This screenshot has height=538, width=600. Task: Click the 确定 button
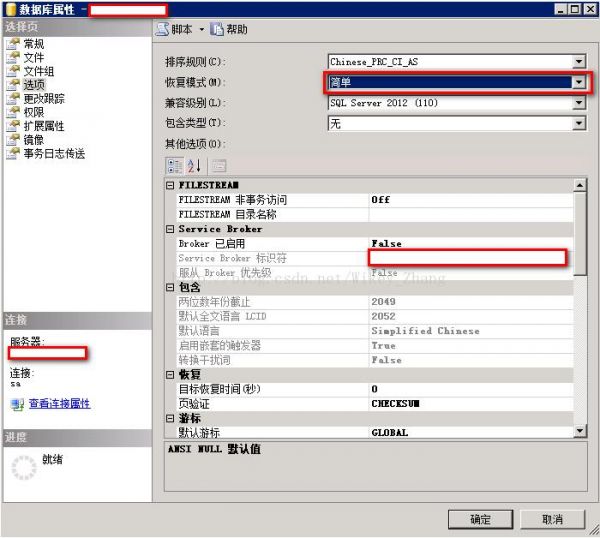480,519
